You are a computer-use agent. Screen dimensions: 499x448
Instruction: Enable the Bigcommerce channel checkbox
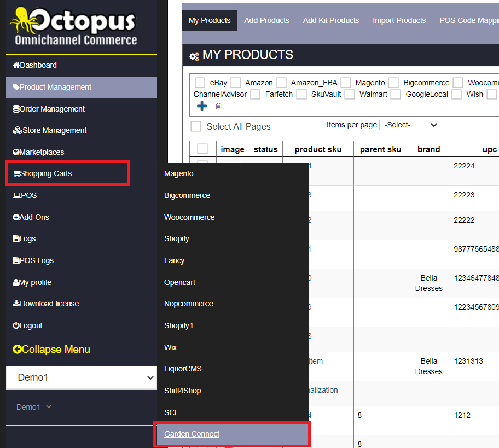coord(393,83)
